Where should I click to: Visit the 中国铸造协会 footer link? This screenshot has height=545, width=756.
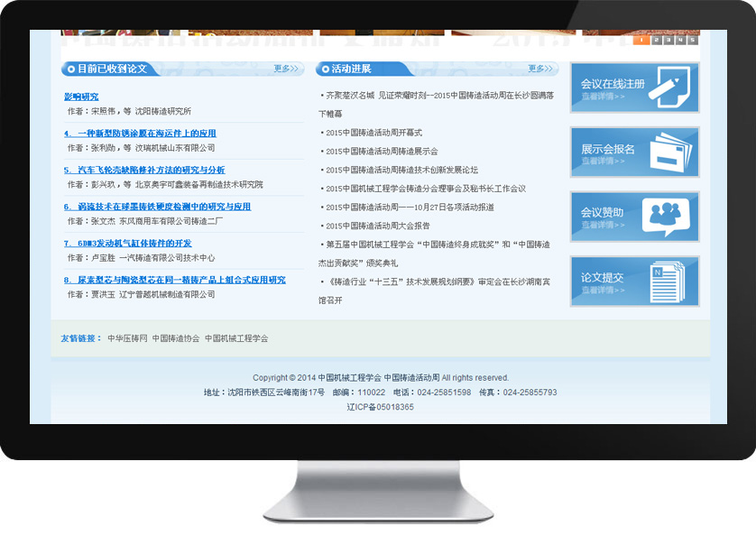click(x=175, y=338)
